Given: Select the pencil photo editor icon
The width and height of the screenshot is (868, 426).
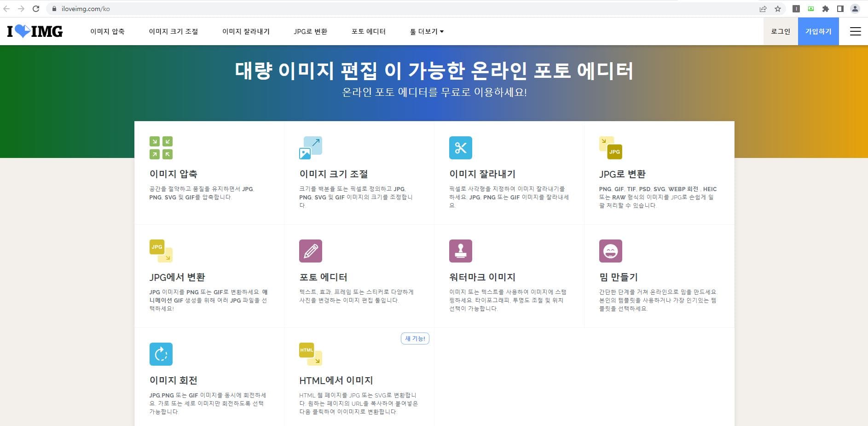Looking at the screenshot, I should click(311, 251).
